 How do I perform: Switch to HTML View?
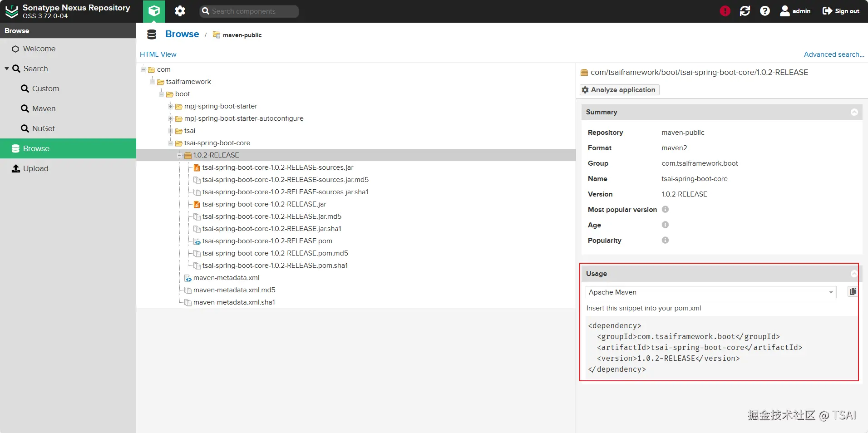click(x=158, y=54)
